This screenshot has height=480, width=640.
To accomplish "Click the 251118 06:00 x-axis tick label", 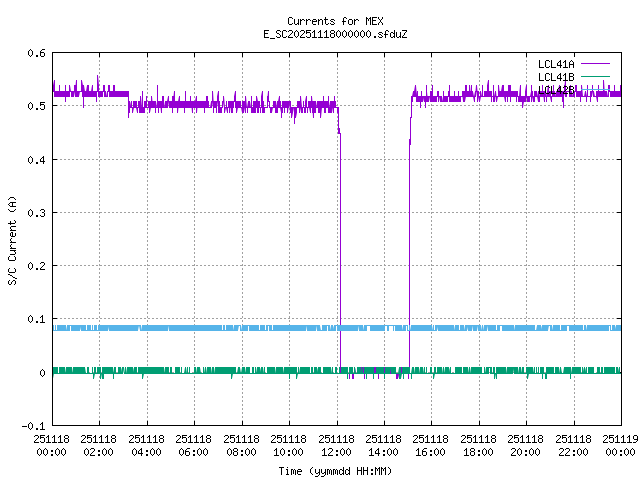I will [194, 445].
